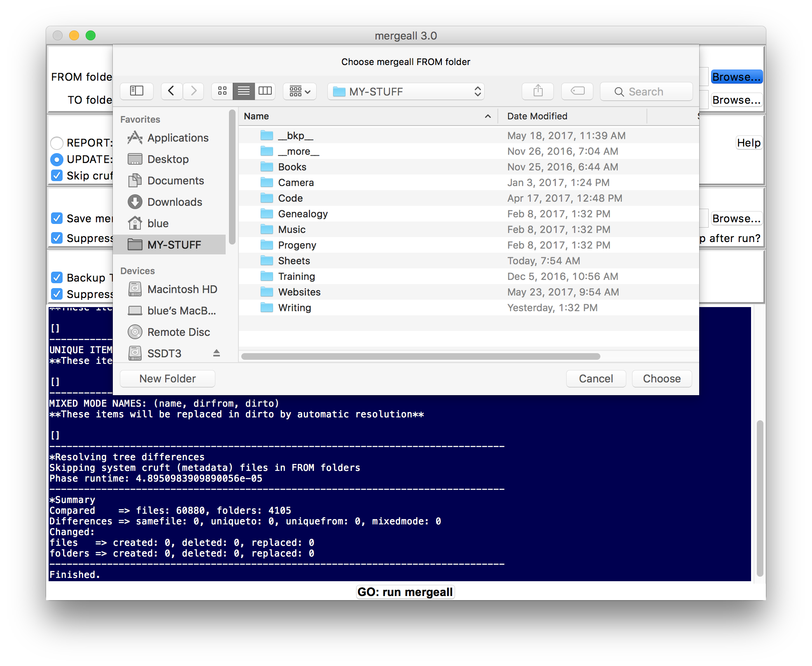Click the mergeall log output scrollbar
The image size is (812, 666).
[x=760, y=498]
